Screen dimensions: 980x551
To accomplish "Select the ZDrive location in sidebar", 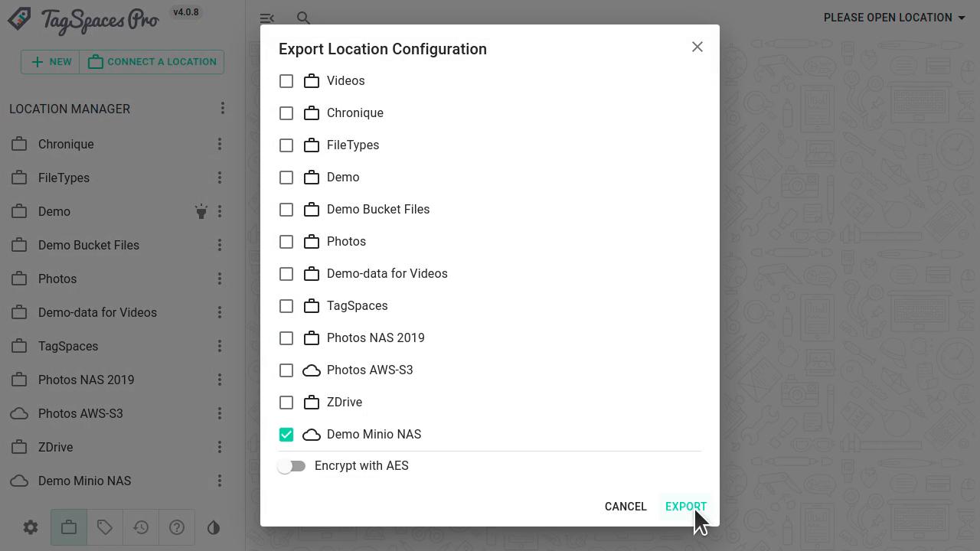I will (x=55, y=447).
